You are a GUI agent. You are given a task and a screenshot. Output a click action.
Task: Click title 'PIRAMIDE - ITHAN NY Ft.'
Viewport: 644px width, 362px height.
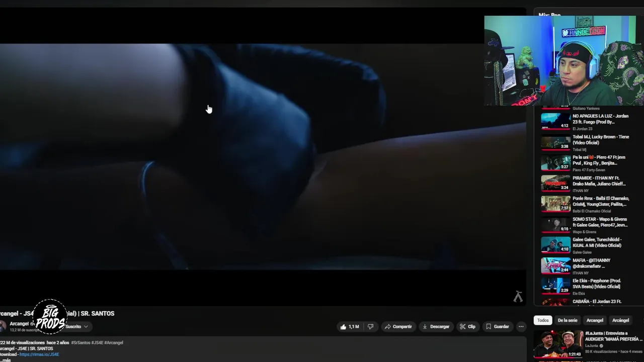pyautogui.click(x=599, y=181)
